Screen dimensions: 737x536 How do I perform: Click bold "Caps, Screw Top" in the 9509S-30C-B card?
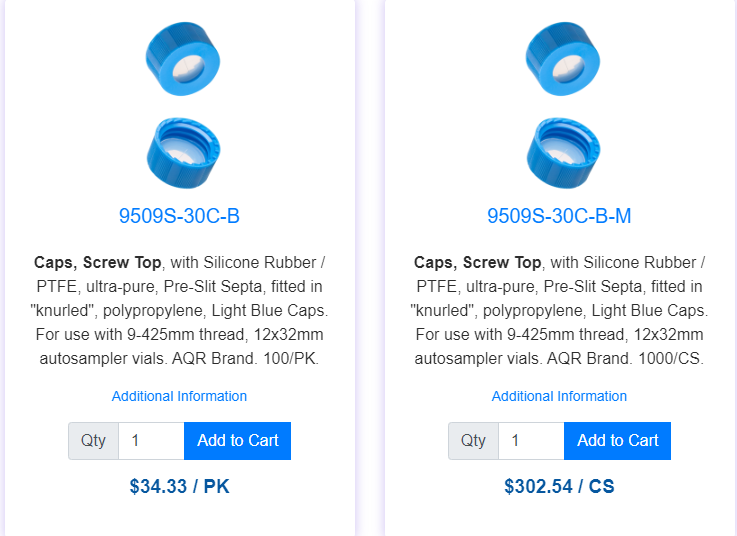pos(97,263)
